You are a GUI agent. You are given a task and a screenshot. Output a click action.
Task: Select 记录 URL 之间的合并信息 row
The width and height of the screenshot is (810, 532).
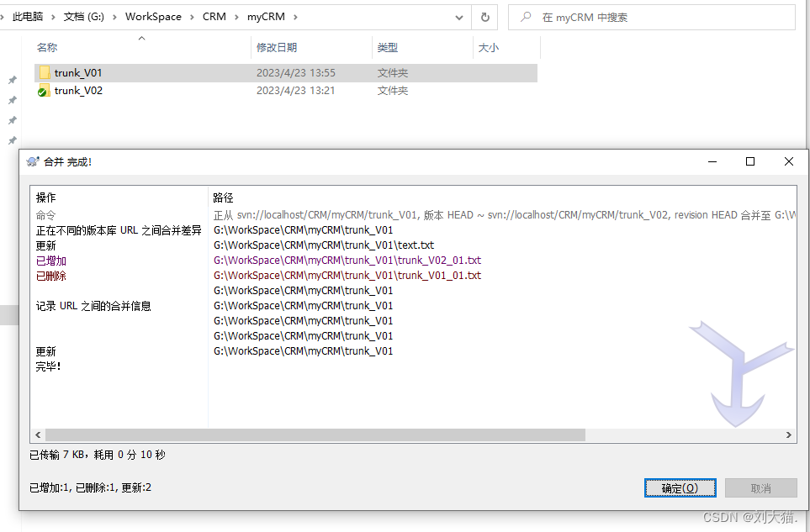click(413, 306)
